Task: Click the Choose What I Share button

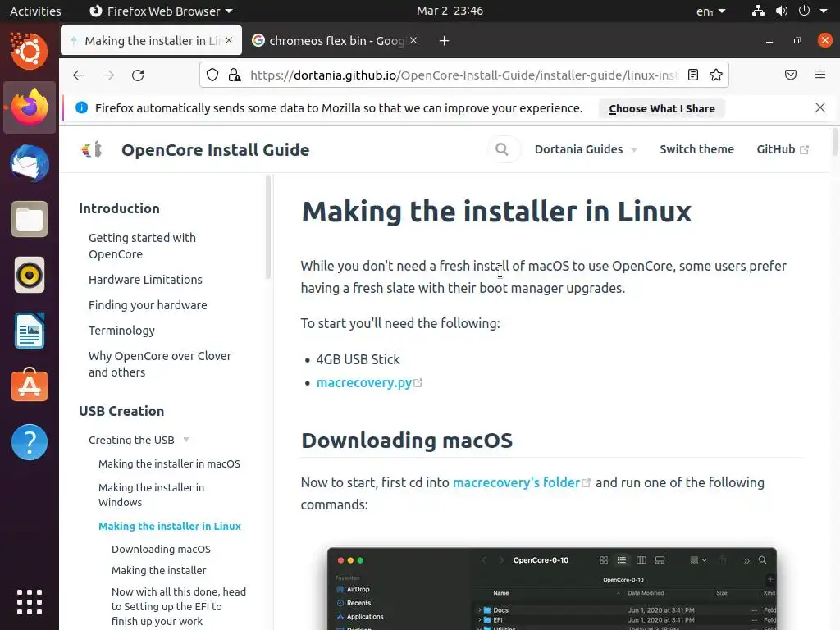Action: tap(662, 108)
